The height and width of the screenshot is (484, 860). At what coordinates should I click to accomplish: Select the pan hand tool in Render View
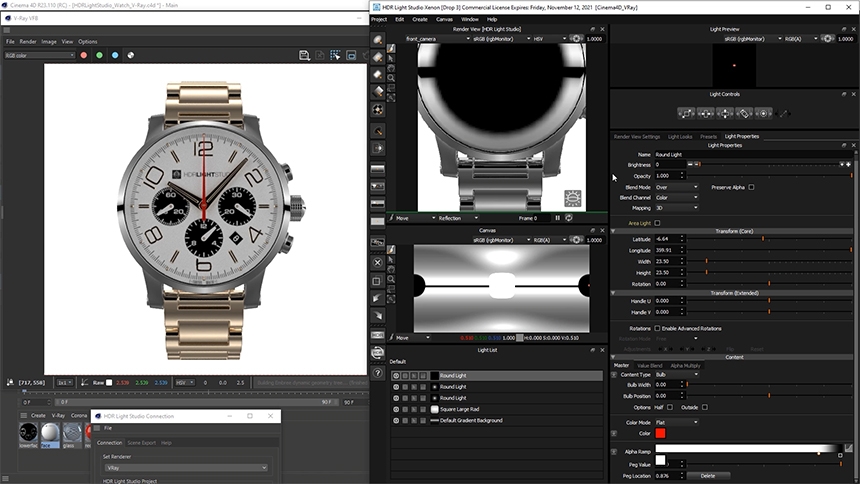[391, 68]
